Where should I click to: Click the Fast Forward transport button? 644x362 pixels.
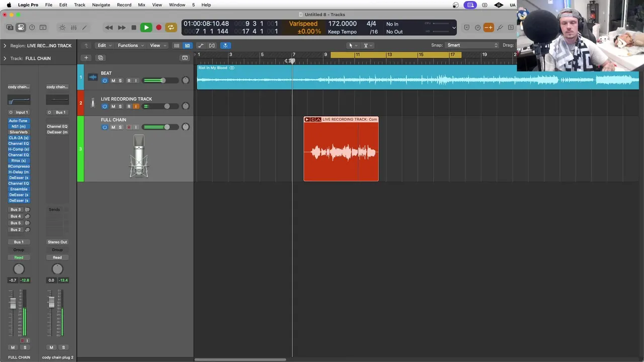point(121,28)
